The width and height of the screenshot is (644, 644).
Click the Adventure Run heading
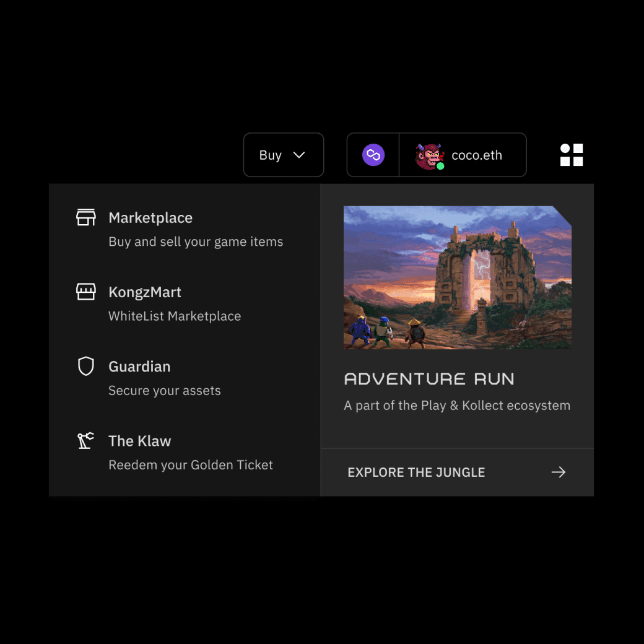coord(429,379)
